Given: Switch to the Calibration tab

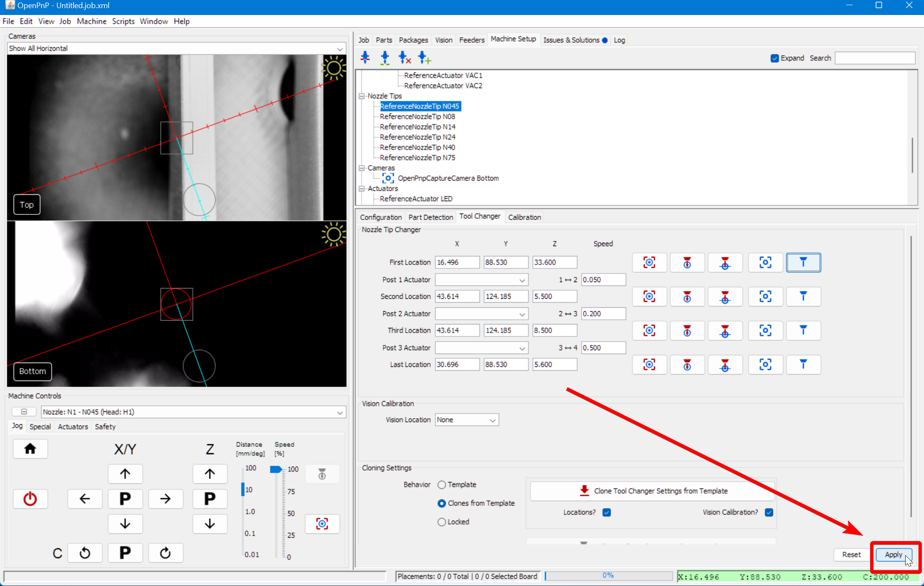Looking at the screenshot, I should [524, 217].
